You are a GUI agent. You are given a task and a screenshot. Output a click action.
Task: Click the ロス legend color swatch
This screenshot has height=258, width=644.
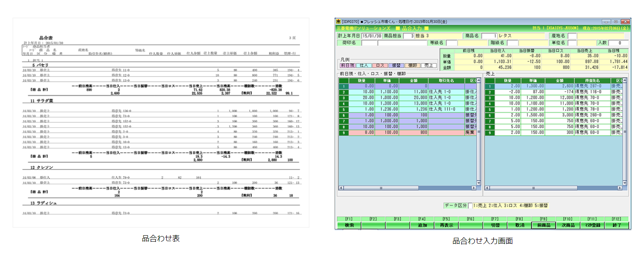(x=380, y=65)
